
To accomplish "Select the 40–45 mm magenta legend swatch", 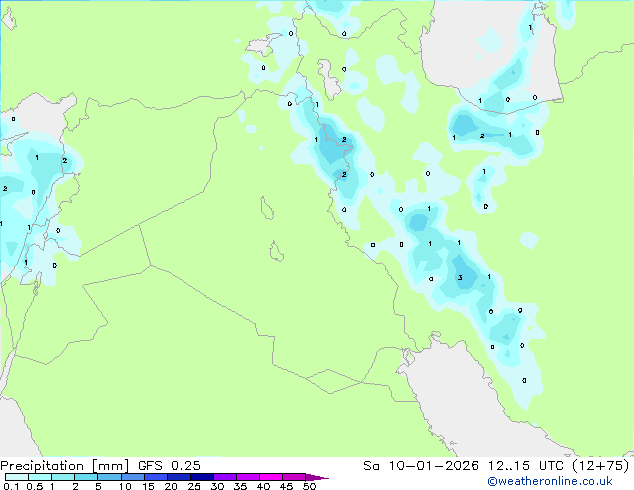I will (x=271, y=477).
